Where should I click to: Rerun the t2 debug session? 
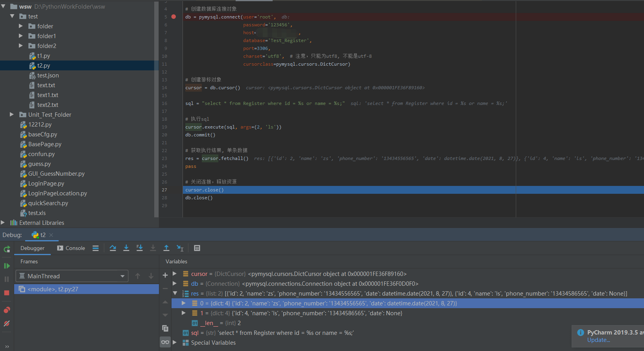7,249
